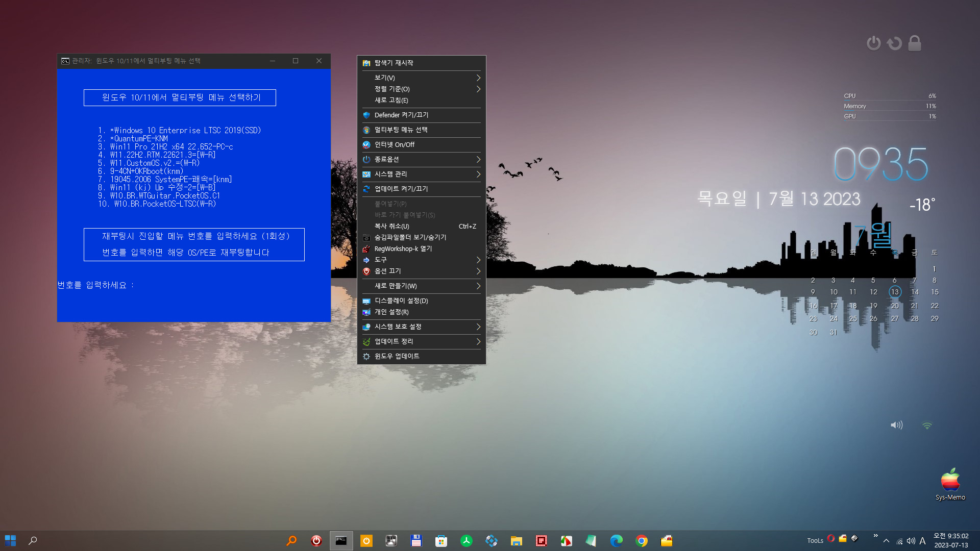Click the CPU usage bar in widget
The image size is (980, 551).
tap(890, 96)
